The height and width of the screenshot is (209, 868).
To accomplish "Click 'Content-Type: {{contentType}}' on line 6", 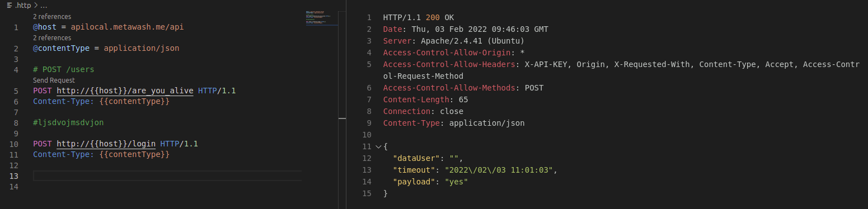I will (101, 102).
